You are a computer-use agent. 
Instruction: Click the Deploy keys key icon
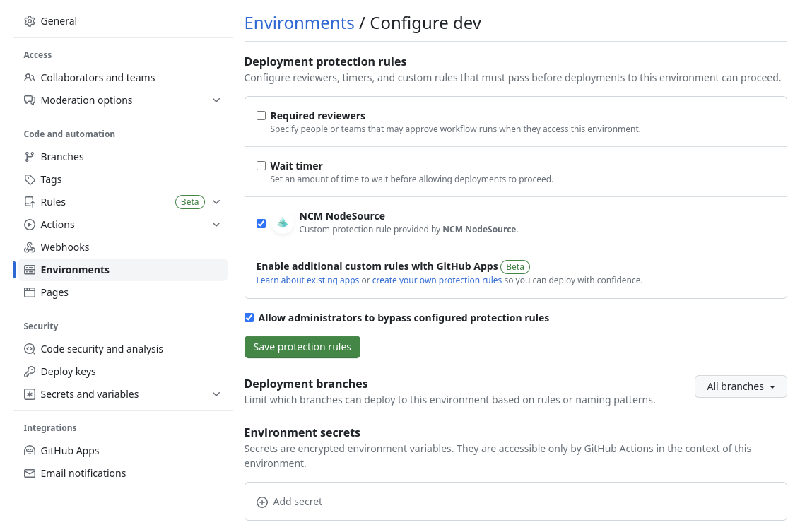(x=30, y=372)
